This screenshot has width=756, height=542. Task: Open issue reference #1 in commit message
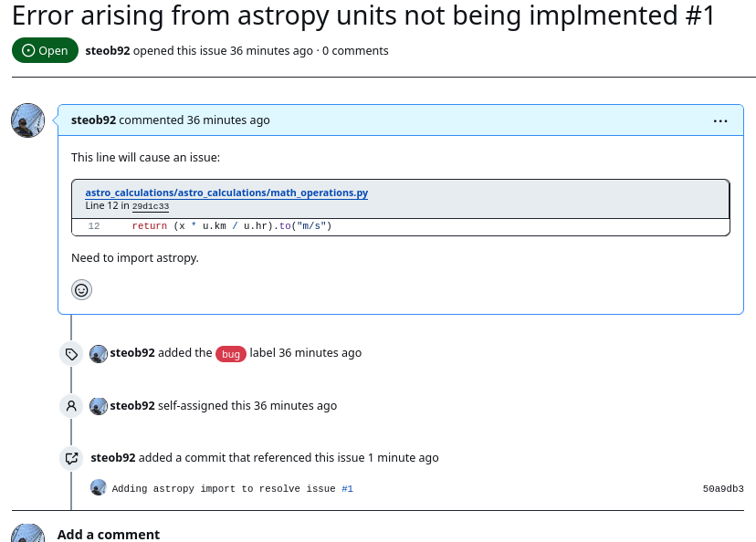347,488
